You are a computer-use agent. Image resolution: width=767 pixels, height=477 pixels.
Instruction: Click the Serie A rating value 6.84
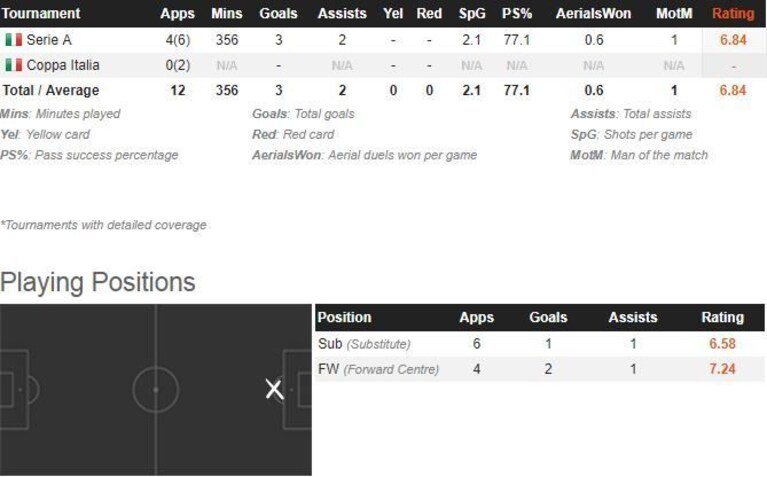pos(733,40)
